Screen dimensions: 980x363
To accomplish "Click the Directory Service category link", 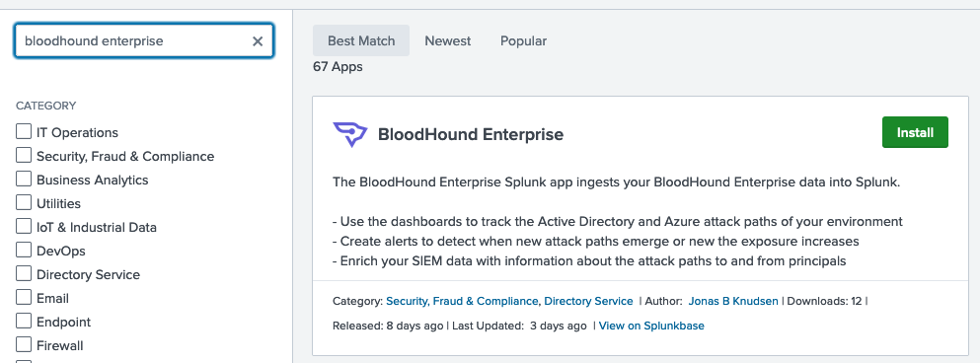I will pos(588,301).
